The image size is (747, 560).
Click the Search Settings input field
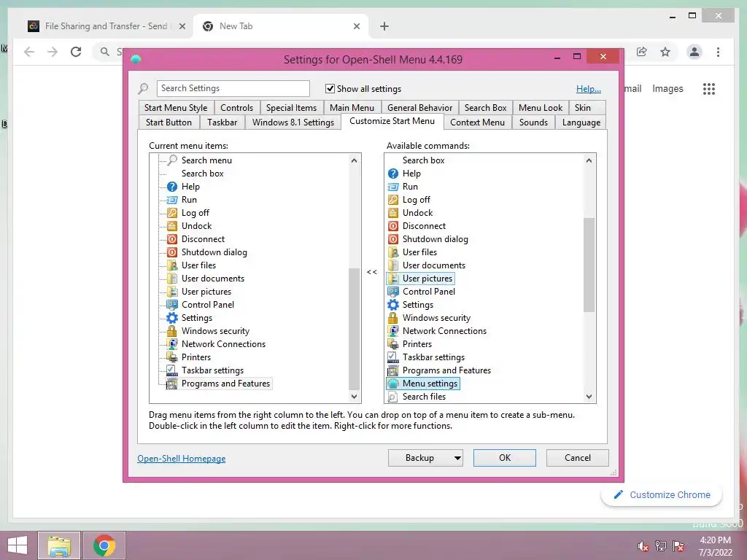pyautogui.click(x=233, y=88)
